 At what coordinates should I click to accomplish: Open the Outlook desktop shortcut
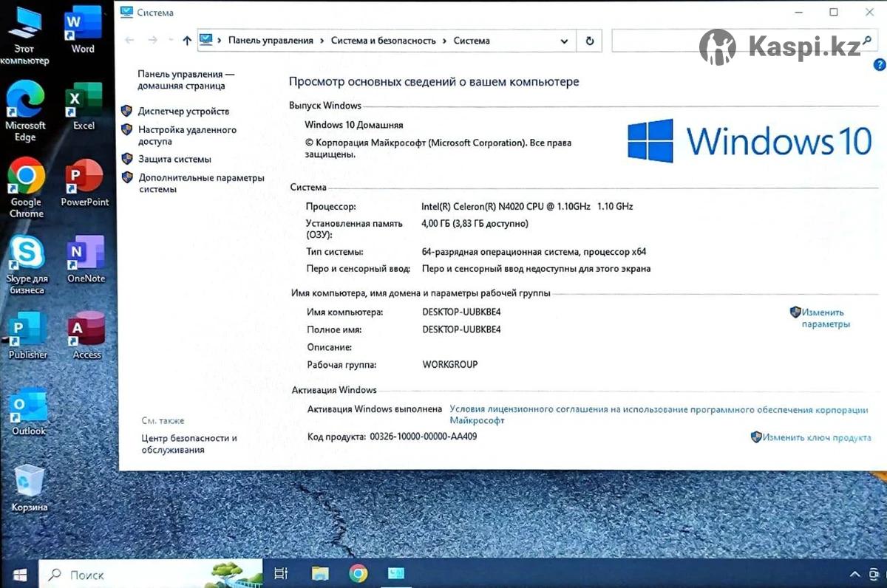tap(29, 413)
